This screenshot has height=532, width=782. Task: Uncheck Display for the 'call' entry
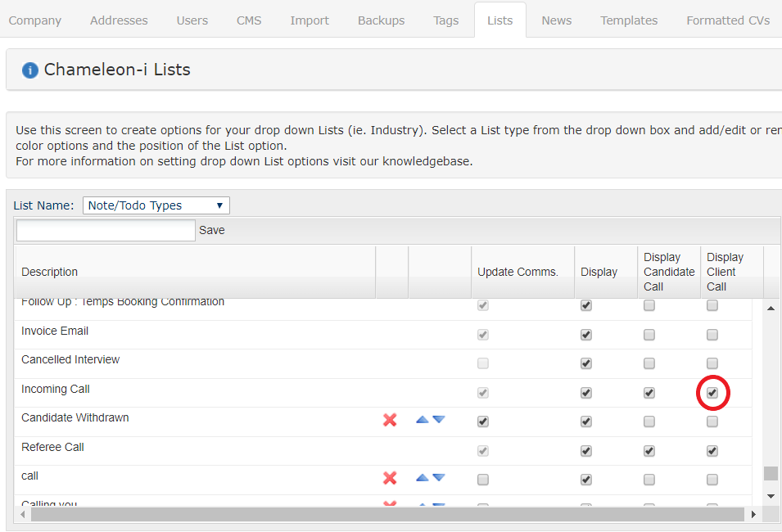click(x=586, y=480)
